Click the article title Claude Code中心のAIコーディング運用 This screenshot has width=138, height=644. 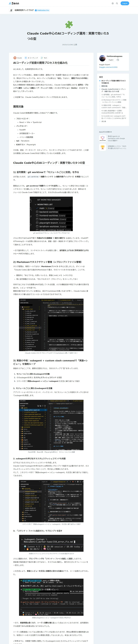(68, 36)
